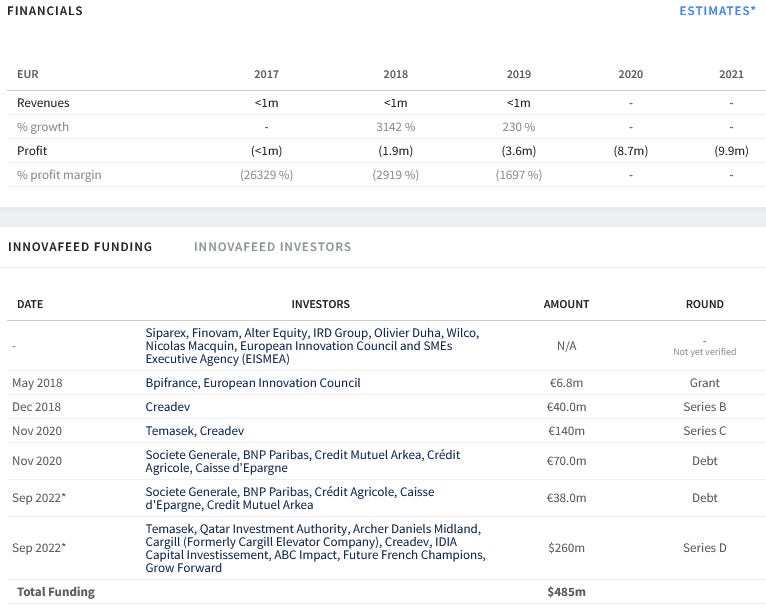This screenshot has width=766, height=614.
Task: Open IRD Group investor link
Action: pos(340,333)
